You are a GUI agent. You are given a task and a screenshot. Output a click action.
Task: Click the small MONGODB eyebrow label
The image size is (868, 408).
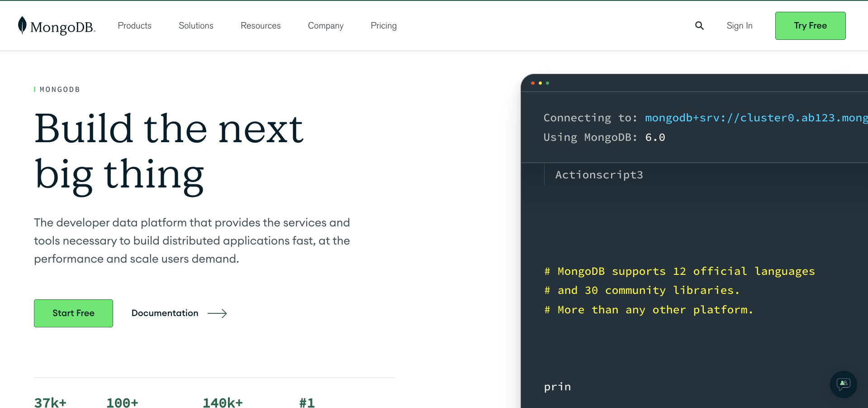point(60,90)
